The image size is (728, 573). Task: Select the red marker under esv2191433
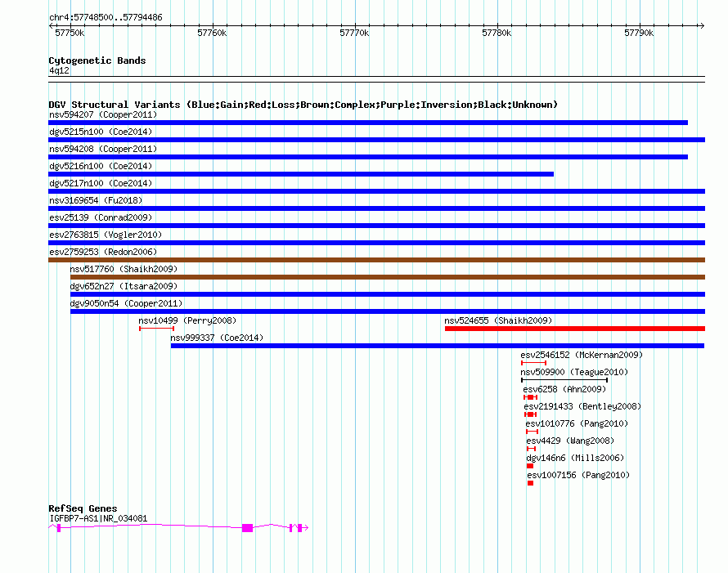[x=530, y=414]
